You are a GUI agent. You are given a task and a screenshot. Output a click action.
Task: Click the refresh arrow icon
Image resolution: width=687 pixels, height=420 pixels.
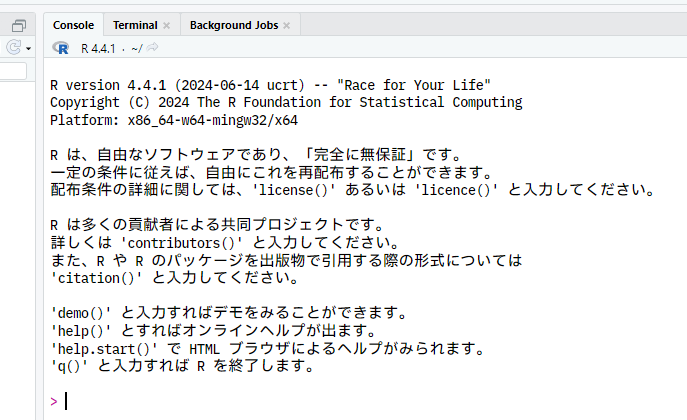pos(14,48)
